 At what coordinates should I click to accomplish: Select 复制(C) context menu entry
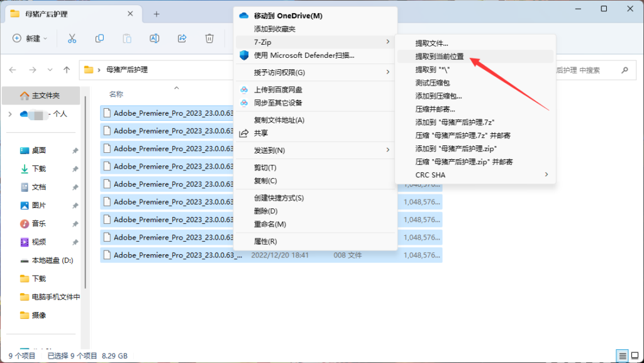pos(315,181)
